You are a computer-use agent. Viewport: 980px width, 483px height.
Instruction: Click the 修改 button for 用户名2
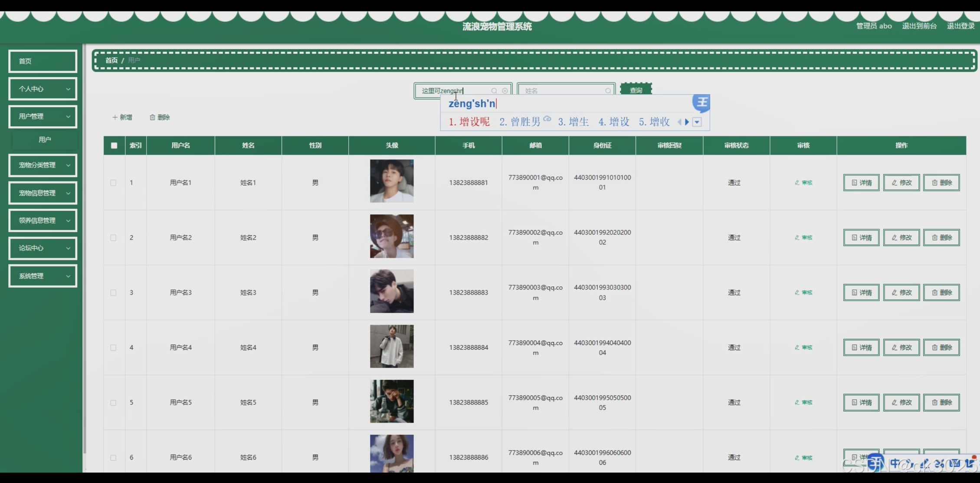[901, 238]
